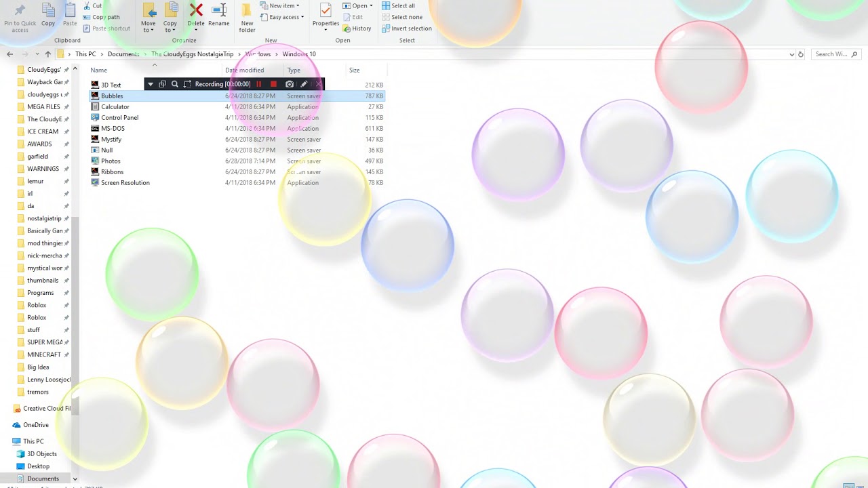Open file History from the ribbon

[357, 28]
